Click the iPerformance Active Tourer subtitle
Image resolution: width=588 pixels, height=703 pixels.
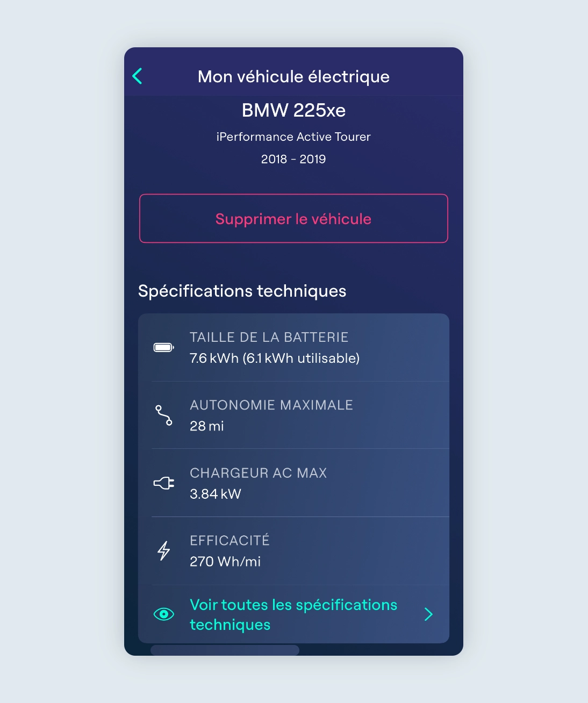pos(293,137)
